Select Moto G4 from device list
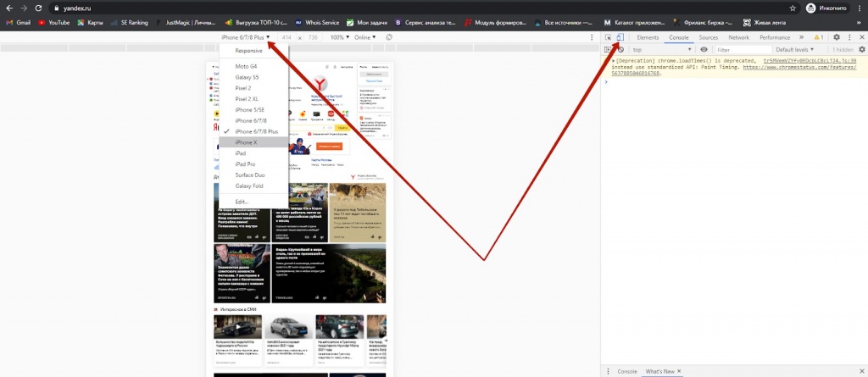The image size is (868, 377). 253,66
